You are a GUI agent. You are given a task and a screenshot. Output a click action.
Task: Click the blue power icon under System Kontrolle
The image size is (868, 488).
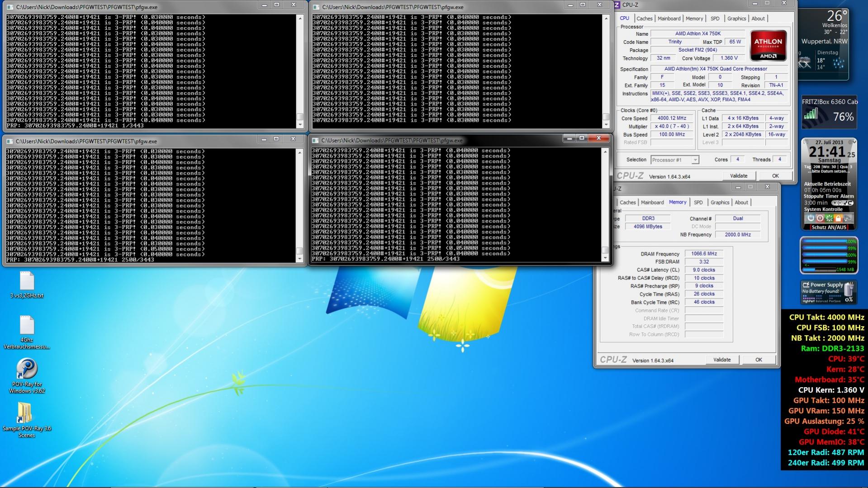[811, 218]
